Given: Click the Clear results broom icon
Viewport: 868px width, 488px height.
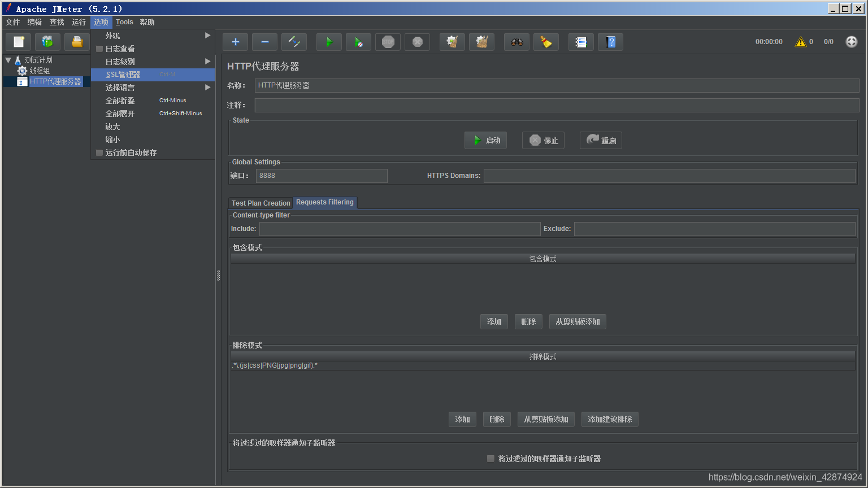Looking at the screenshot, I should point(452,42).
